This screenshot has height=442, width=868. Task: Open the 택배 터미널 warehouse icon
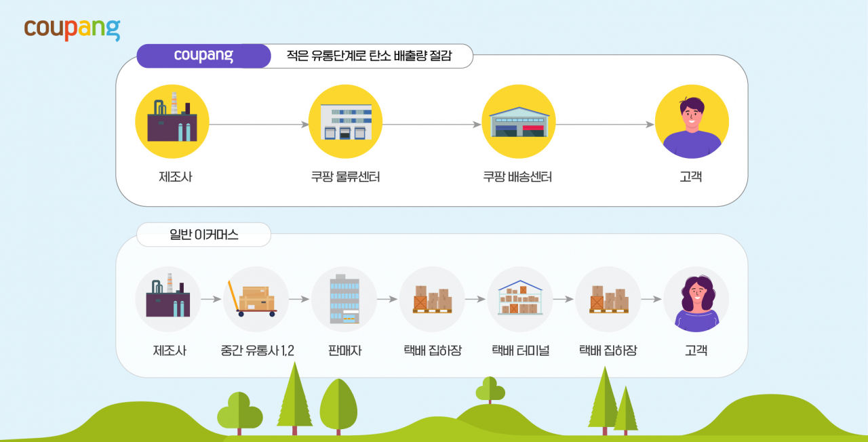tap(519, 299)
